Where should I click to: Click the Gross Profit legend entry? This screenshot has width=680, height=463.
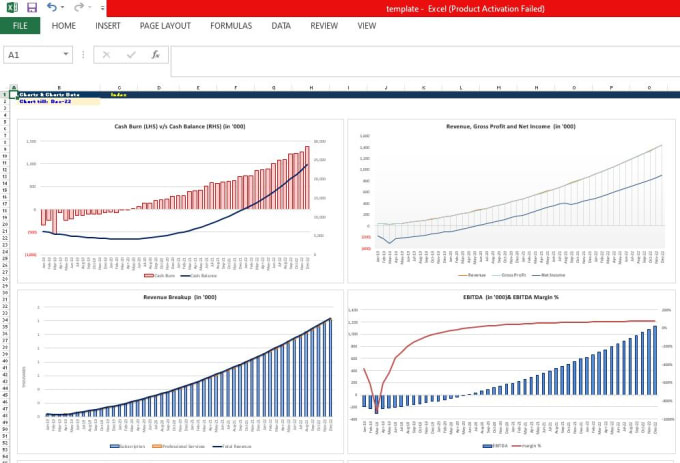coord(509,275)
